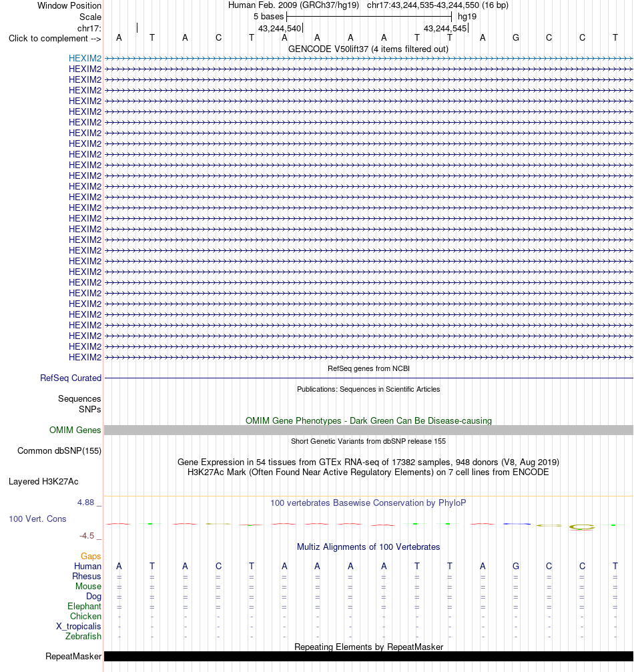Viewport: 634px width, 672px height.
Task: Click the gray OMIM Genes bar
Action: click(368, 430)
